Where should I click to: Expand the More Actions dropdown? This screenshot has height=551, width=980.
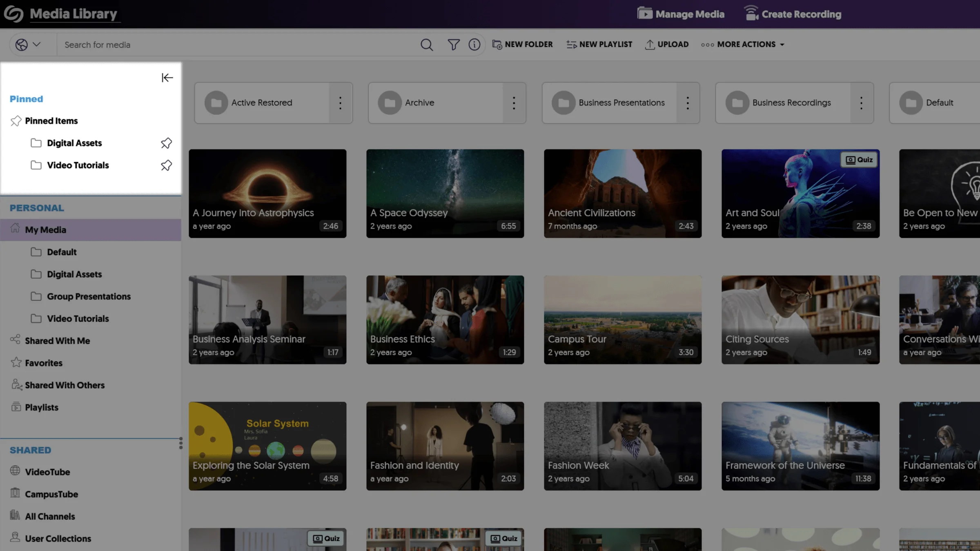tap(743, 44)
